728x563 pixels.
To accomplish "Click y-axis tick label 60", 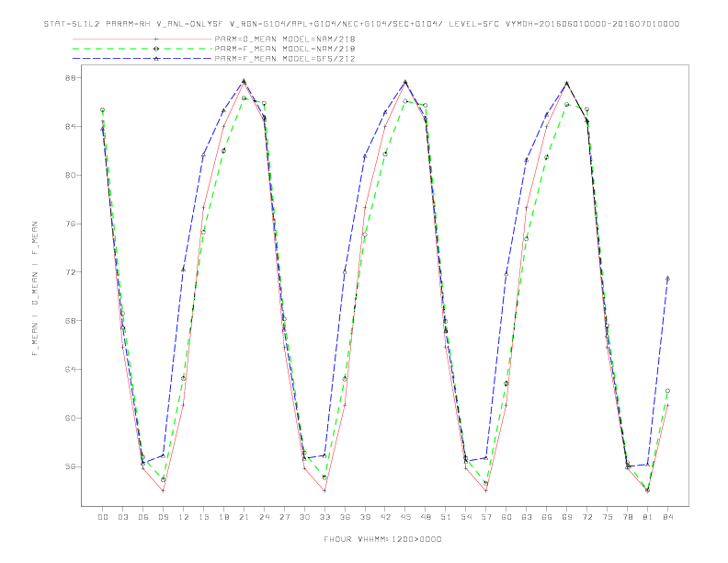I will [x=70, y=418].
